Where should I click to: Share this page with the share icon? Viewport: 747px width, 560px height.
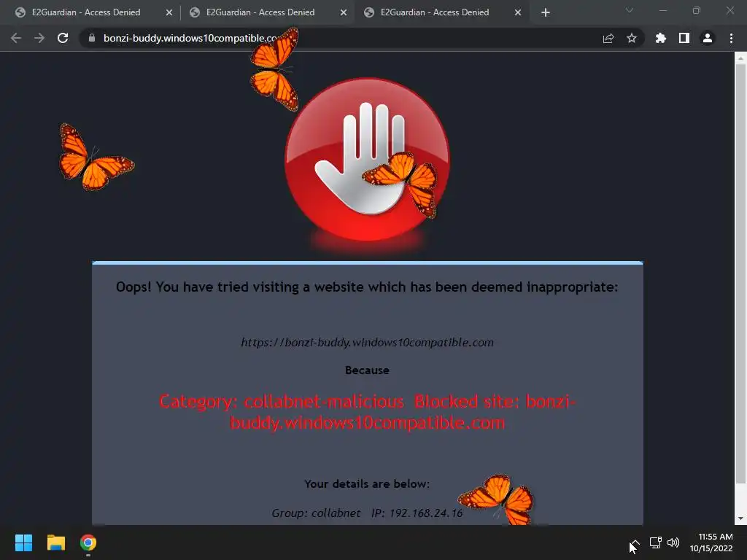pyautogui.click(x=608, y=38)
